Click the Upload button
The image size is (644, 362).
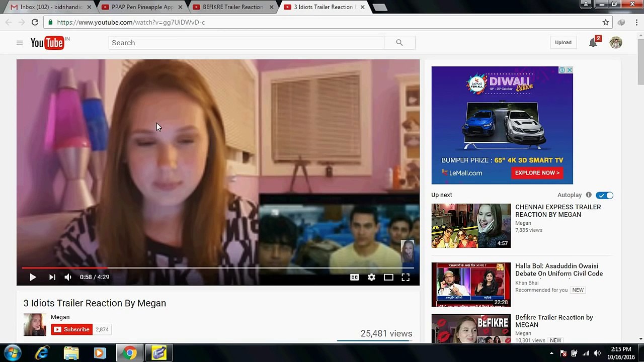point(563,43)
